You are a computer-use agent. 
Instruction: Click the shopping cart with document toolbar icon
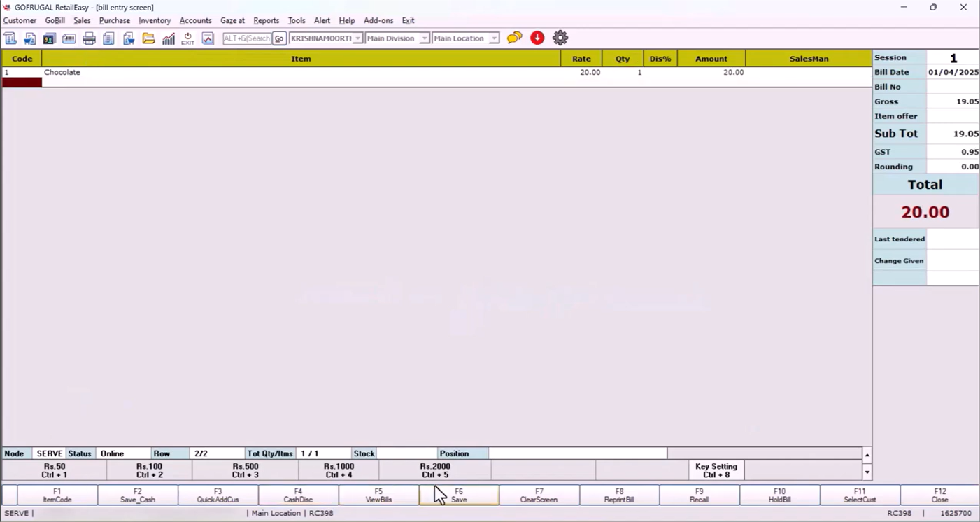(29, 38)
